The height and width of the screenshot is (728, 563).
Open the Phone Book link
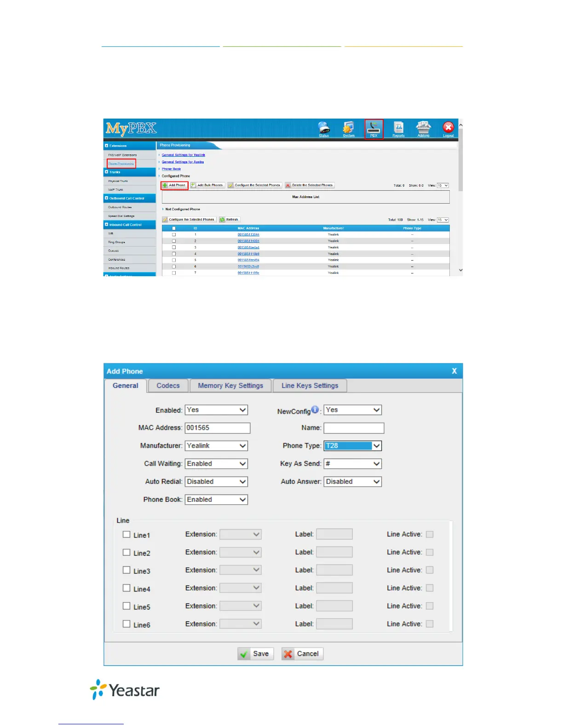pos(171,169)
